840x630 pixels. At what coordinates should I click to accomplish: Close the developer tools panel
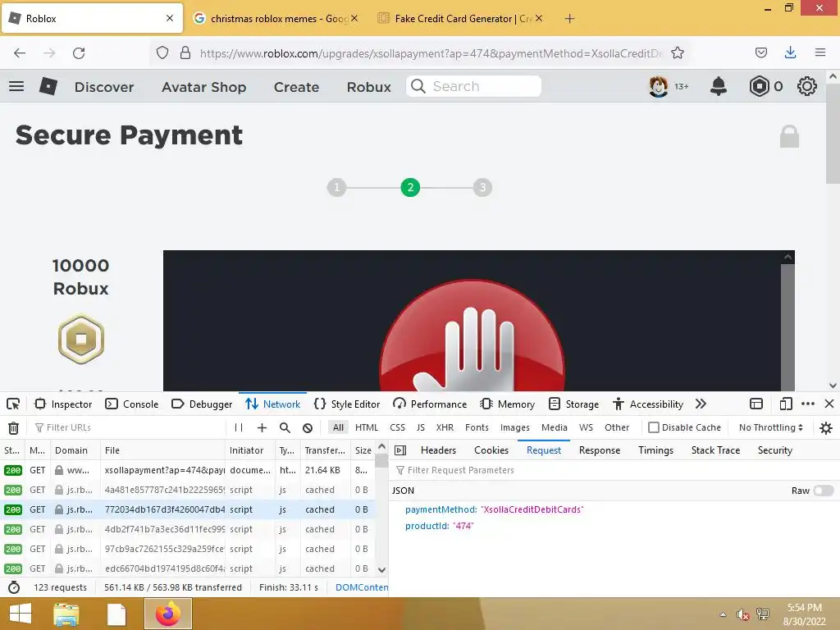point(829,404)
